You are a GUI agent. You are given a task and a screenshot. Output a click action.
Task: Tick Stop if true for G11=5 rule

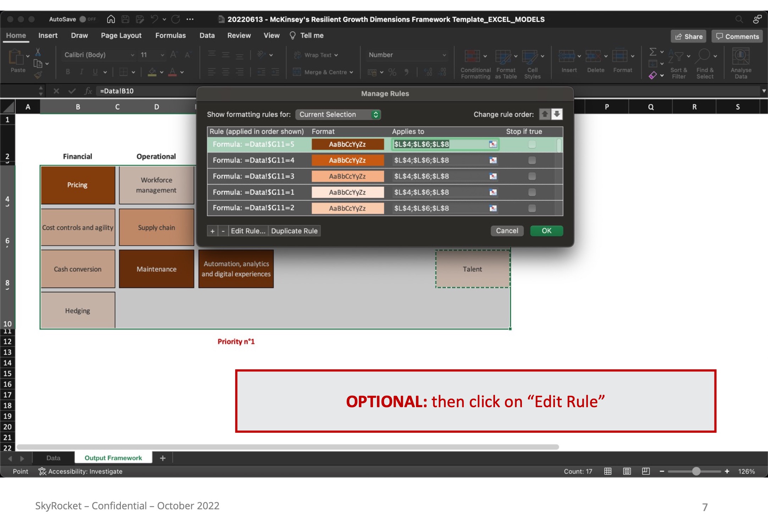[532, 144]
